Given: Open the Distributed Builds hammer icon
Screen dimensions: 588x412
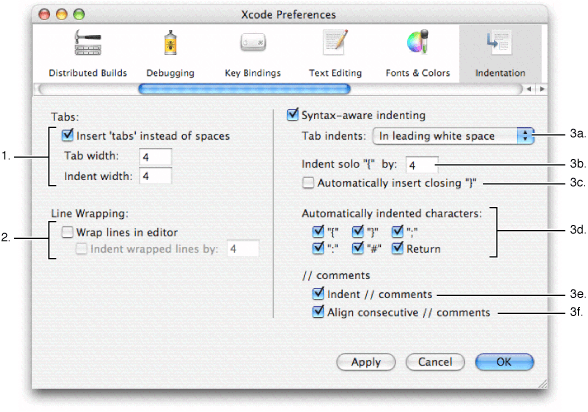Looking at the screenshot, I should coord(88,43).
